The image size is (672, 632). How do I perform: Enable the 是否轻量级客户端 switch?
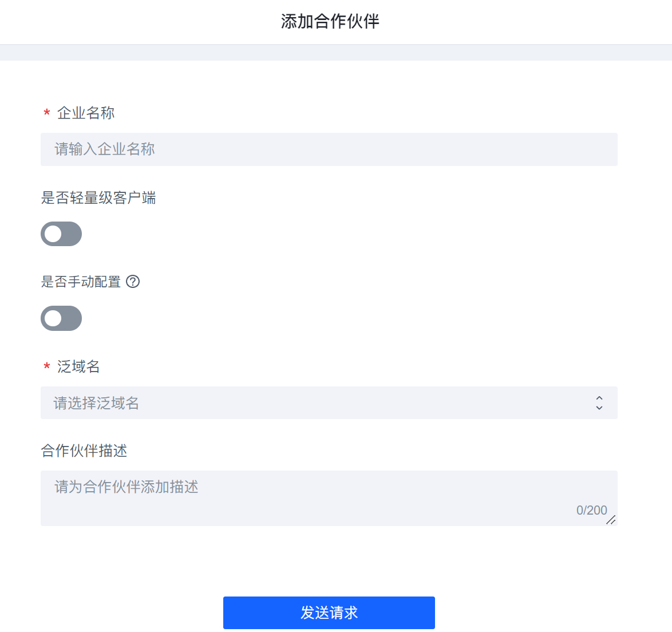tap(61, 234)
